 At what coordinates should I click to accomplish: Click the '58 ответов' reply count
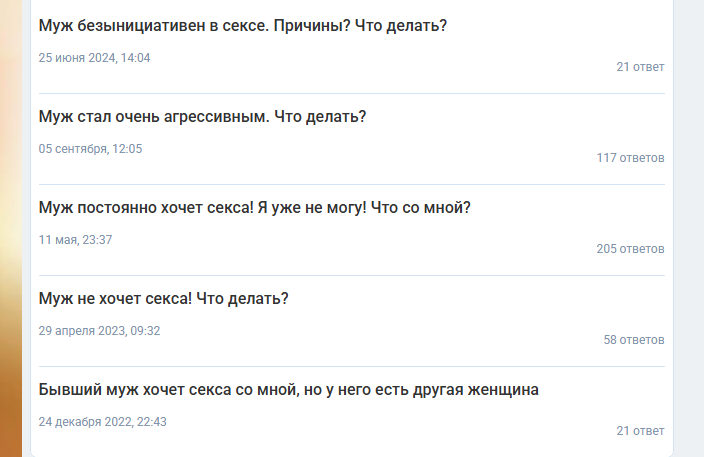[x=634, y=340]
